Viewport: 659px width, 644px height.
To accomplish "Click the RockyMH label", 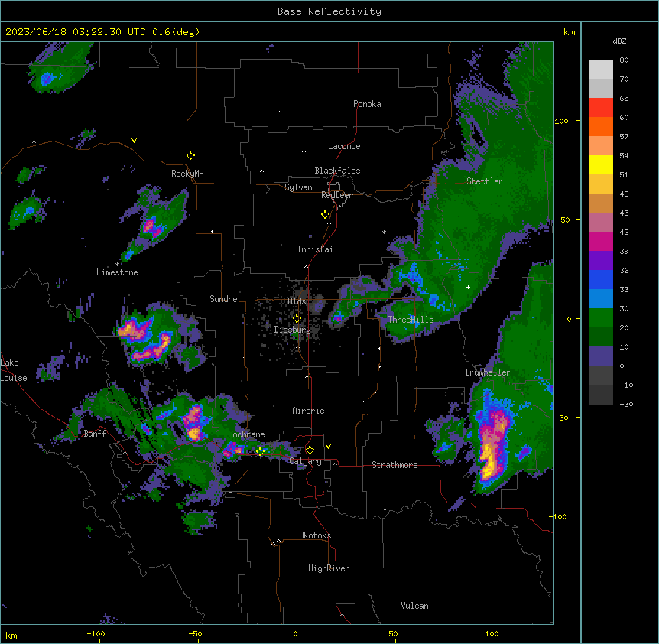I will pyautogui.click(x=187, y=173).
